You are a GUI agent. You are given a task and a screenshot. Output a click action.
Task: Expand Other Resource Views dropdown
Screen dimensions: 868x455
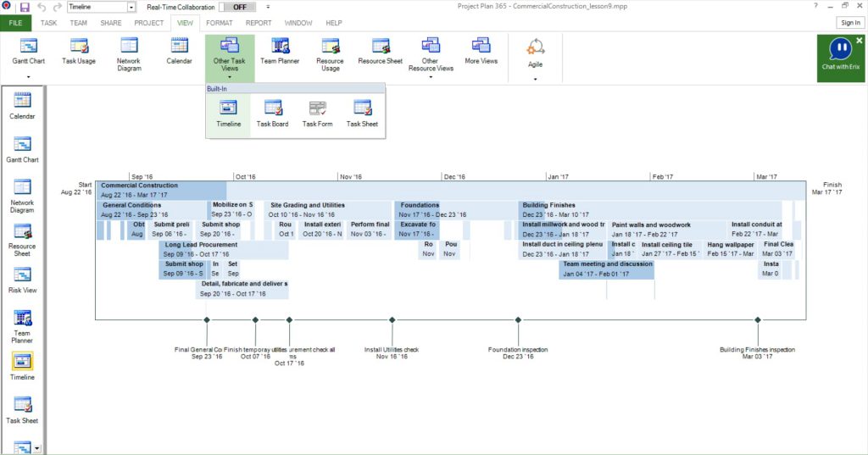click(x=431, y=77)
